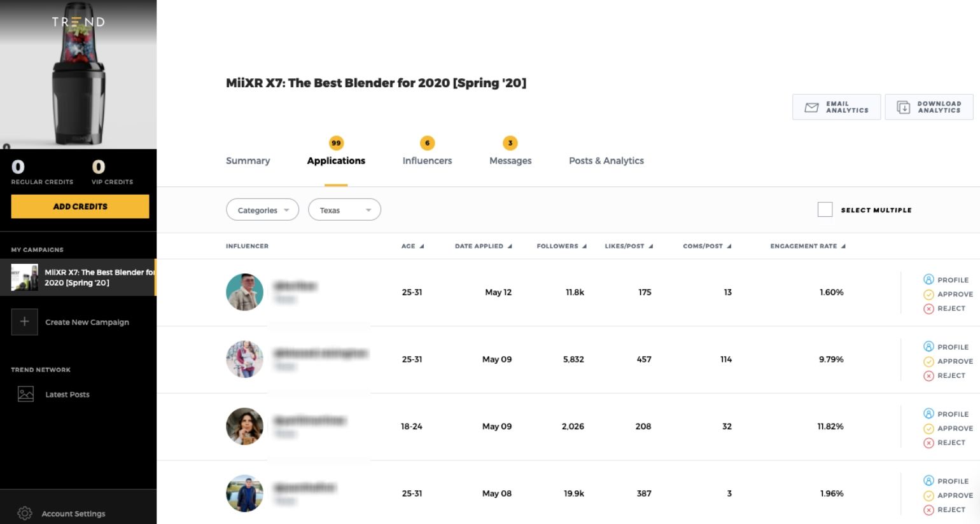The height and width of the screenshot is (524, 980).
Task: Click the Create New Campaign plus icon
Action: coord(25,322)
